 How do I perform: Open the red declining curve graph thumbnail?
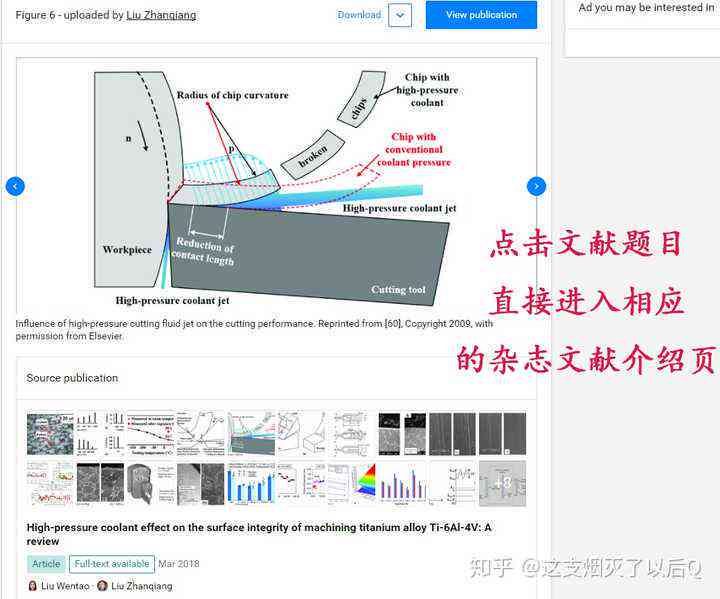(151, 434)
